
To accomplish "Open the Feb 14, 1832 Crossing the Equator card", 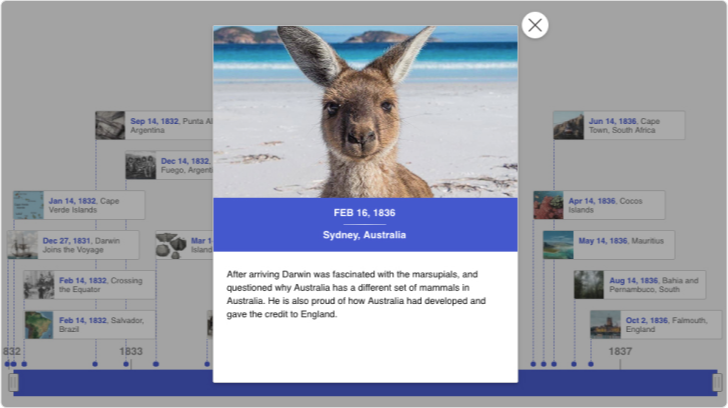I will coord(90,285).
